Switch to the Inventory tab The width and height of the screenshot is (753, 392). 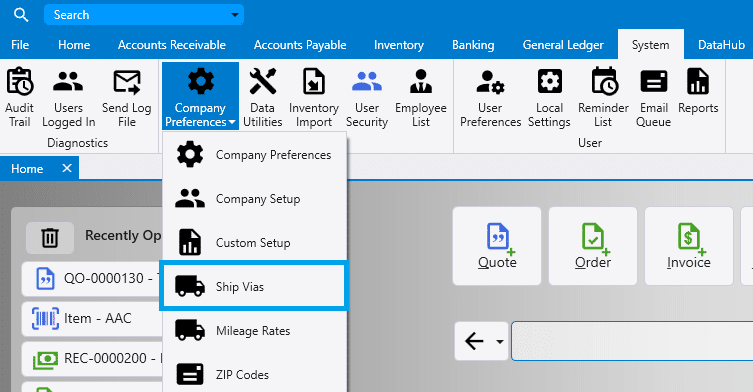(x=399, y=45)
